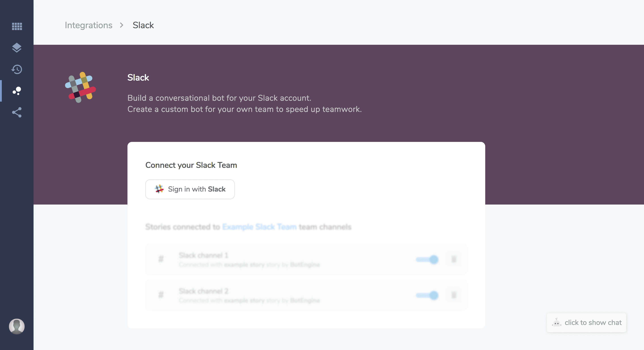The height and width of the screenshot is (350, 644).
Task: Click the Connect your Slack Team heading
Action: tap(191, 165)
